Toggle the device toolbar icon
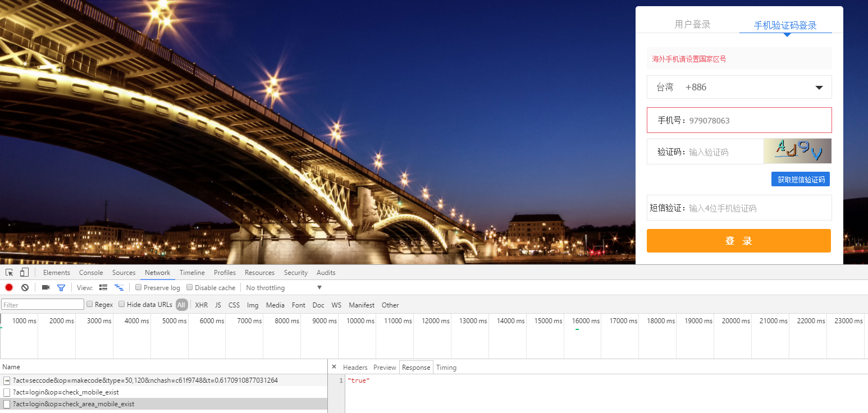 [24, 273]
